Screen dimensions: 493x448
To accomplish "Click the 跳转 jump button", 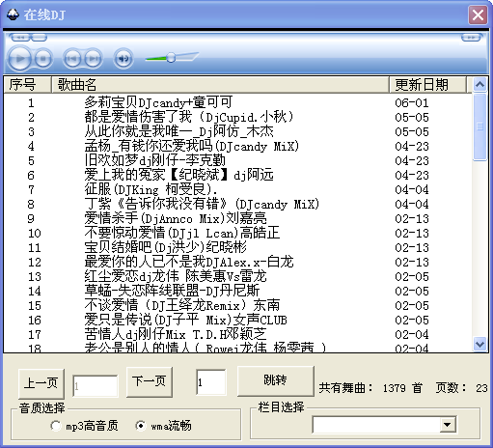I will (x=276, y=380).
